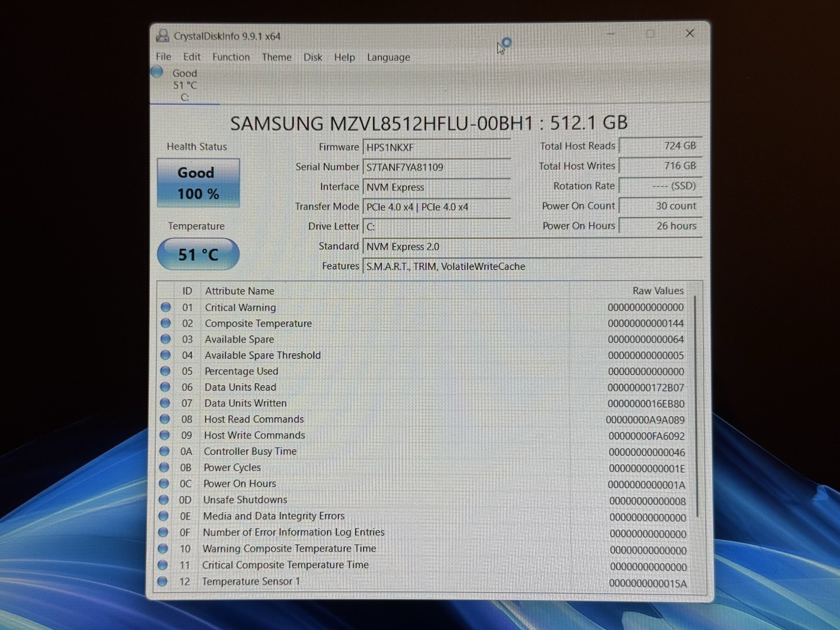This screenshot has width=840, height=630.
Task: Select the C: drive status orb
Action: pyautogui.click(x=157, y=72)
